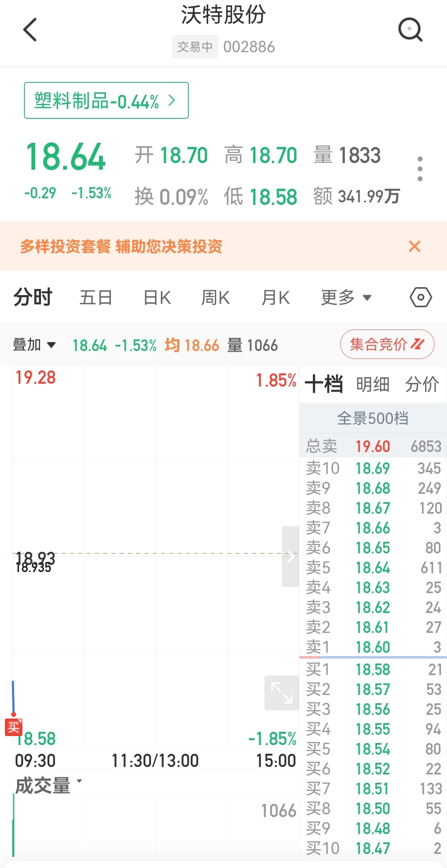Select the 卖9 18.68 ask row
This screenshot has width=447, height=868.
373,488
